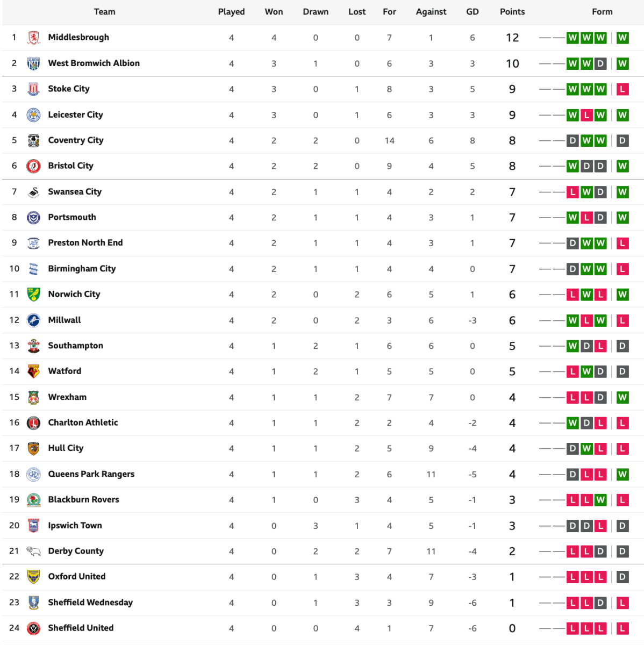Click the Sheffield United club crest
The image size is (644, 645).
[x=33, y=628]
